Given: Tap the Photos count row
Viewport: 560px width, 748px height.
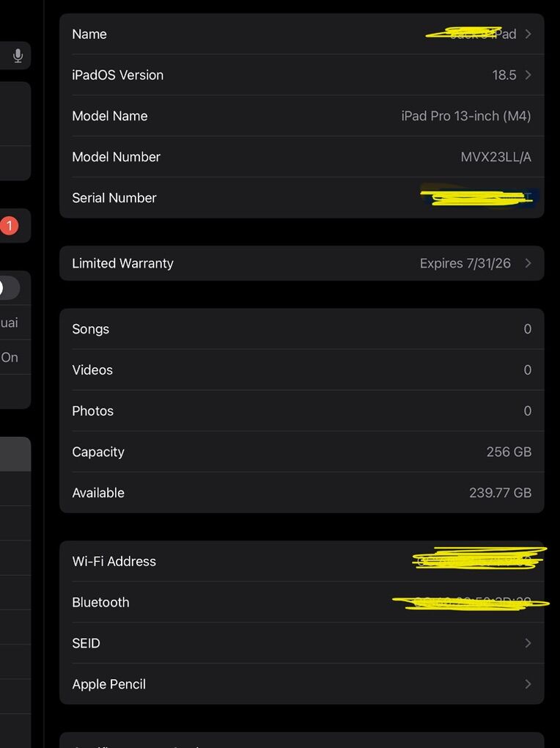Looking at the screenshot, I should tap(301, 411).
